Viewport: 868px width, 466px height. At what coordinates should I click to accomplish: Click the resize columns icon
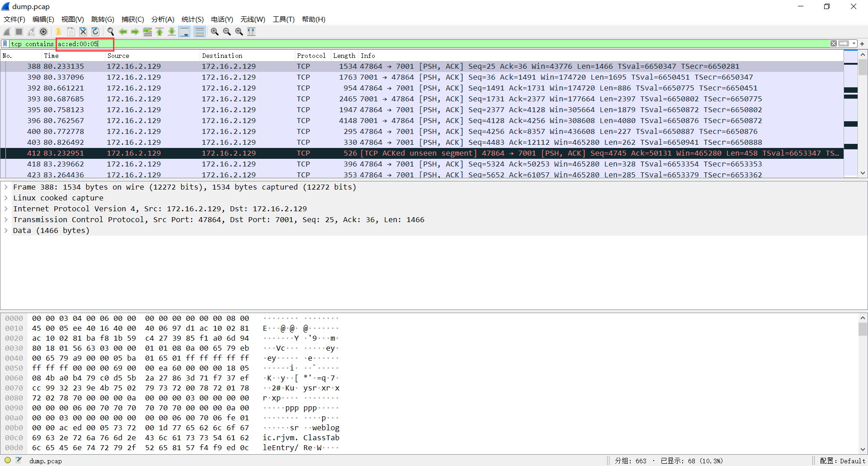tap(251, 32)
